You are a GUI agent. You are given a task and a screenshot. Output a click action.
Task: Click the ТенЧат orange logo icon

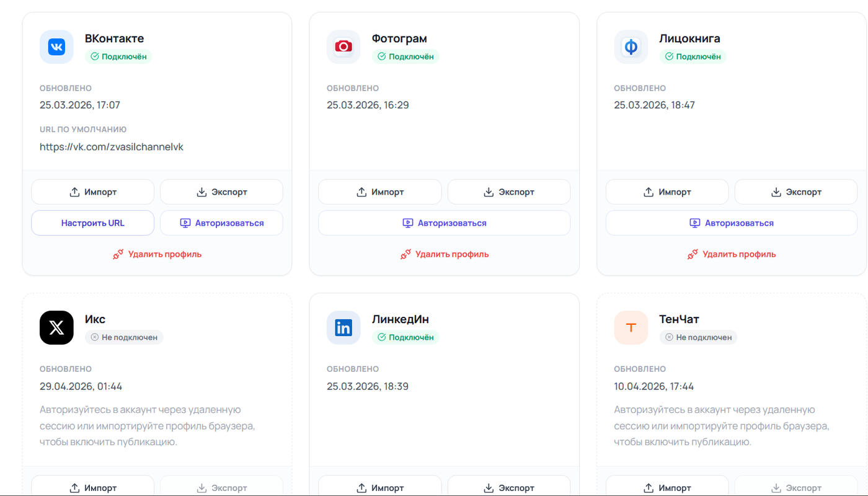tap(631, 327)
